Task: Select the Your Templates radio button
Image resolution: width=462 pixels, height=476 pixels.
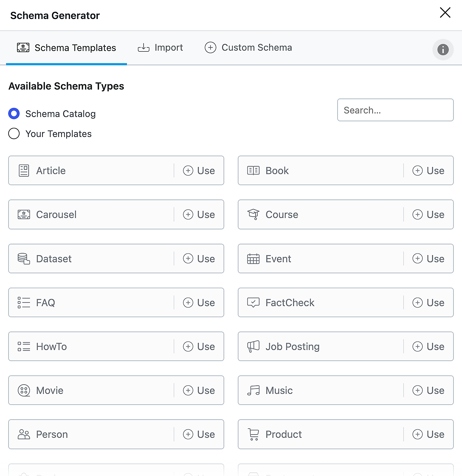Action: point(14,134)
